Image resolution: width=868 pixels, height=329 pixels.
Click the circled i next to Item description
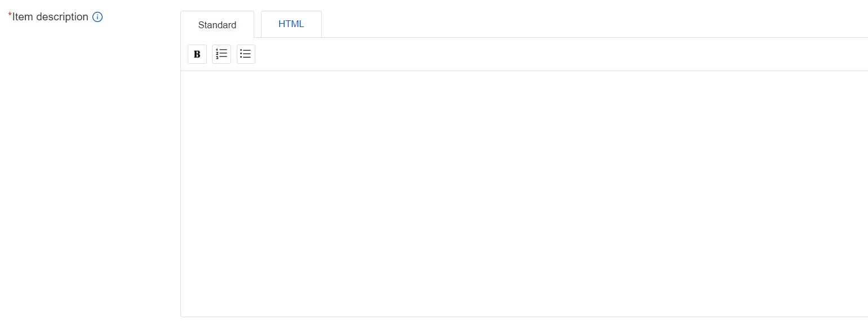pyautogui.click(x=98, y=17)
